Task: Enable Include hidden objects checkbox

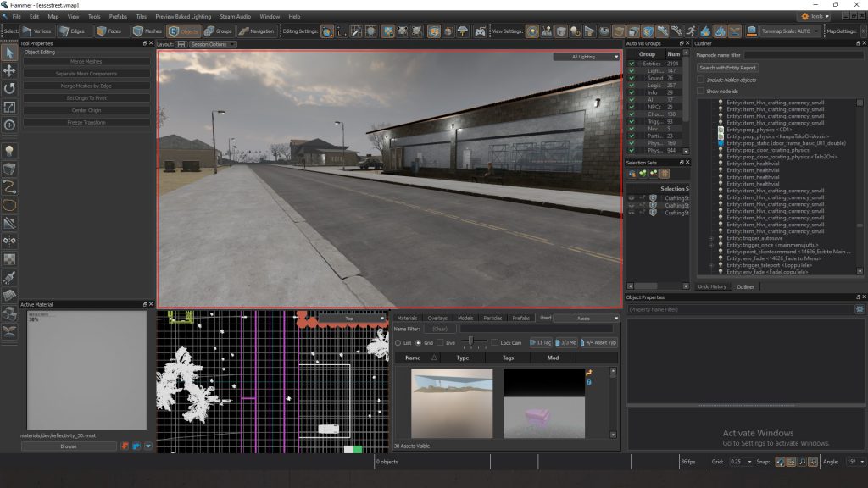Action: click(700, 80)
